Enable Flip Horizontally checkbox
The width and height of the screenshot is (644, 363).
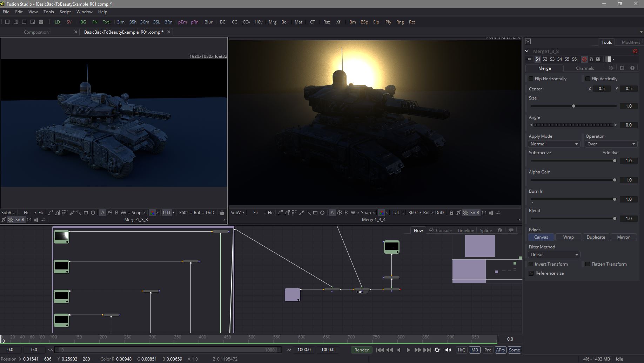point(531,79)
